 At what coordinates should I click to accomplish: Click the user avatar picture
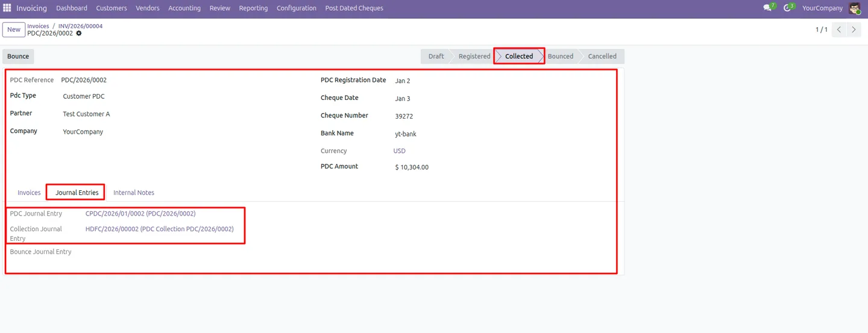click(x=855, y=8)
